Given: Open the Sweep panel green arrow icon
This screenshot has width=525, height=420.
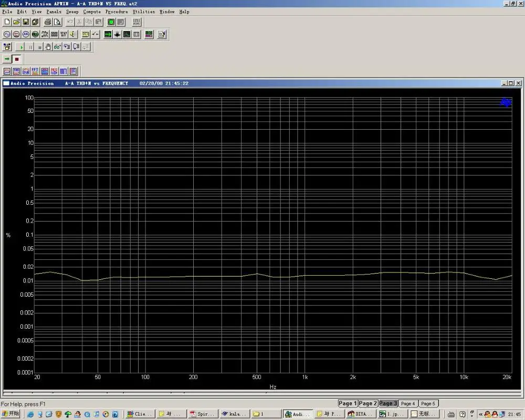Looking at the screenshot, I should (108, 34).
